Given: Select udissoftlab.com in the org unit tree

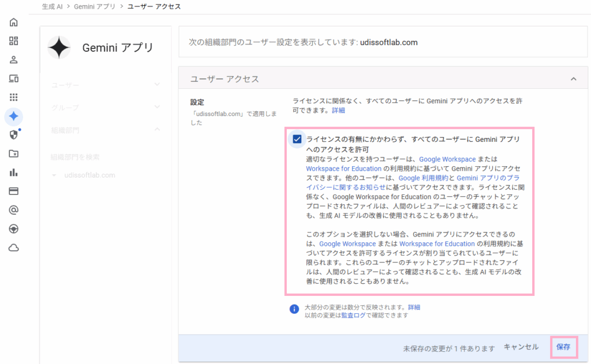Looking at the screenshot, I should [89, 175].
